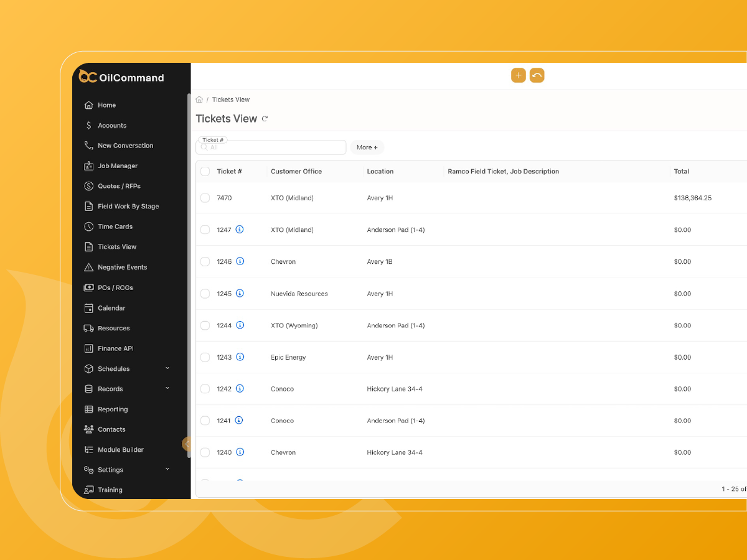Toggle the select-all checkbox in table header
The height and width of the screenshot is (560, 747).
[205, 171]
